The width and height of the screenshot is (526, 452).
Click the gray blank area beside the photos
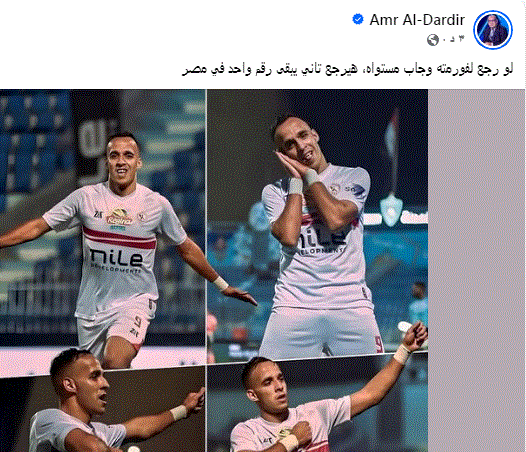point(476,270)
